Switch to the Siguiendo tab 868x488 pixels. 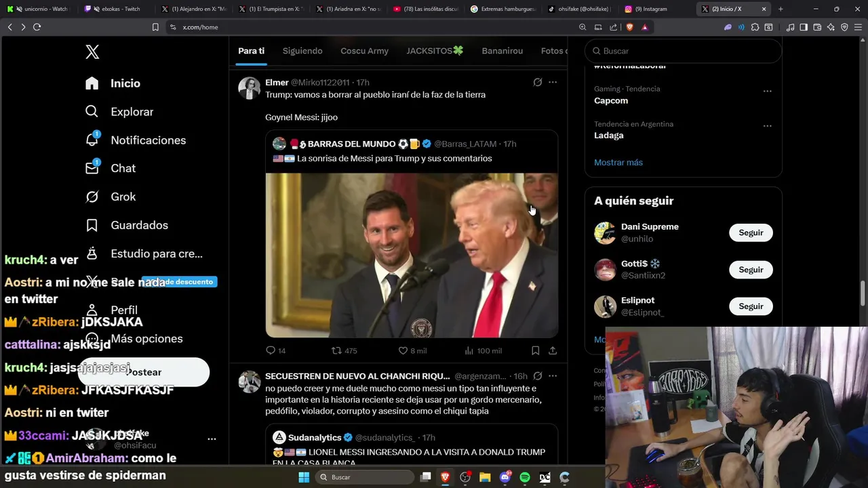point(302,51)
